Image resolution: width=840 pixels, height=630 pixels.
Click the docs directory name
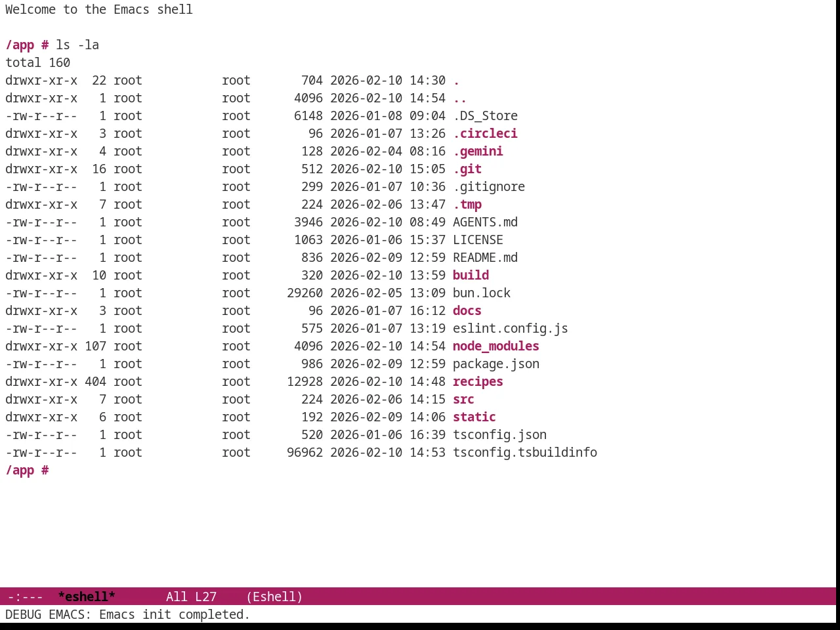tap(467, 310)
